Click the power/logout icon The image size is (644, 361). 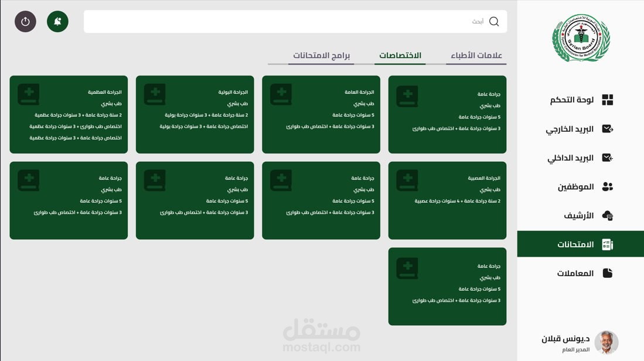click(x=25, y=21)
